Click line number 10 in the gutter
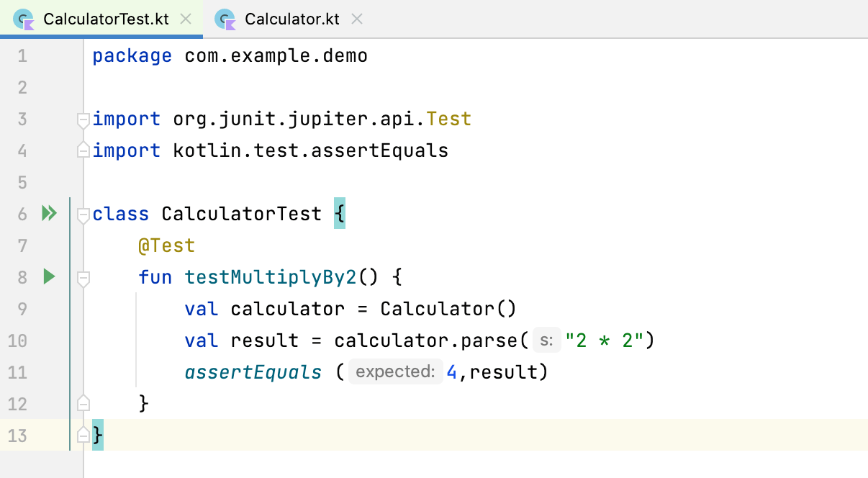The height and width of the screenshot is (478, 868). [x=18, y=340]
